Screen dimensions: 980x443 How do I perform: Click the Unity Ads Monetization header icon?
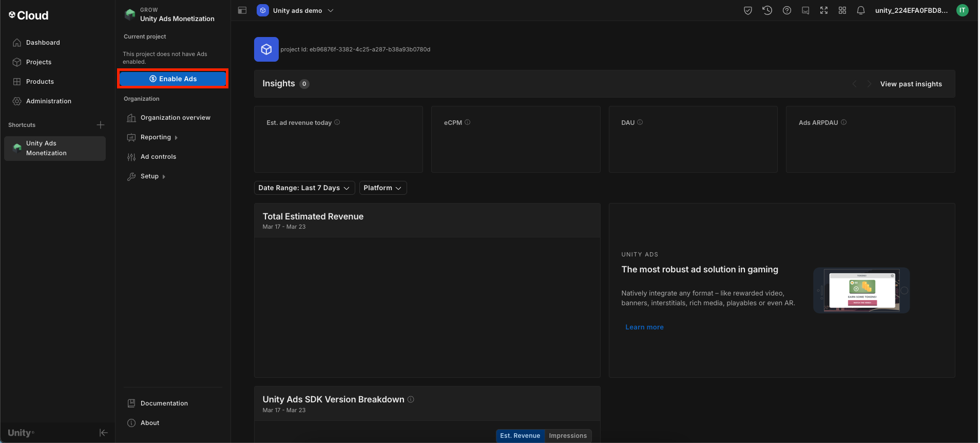tap(130, 14)
